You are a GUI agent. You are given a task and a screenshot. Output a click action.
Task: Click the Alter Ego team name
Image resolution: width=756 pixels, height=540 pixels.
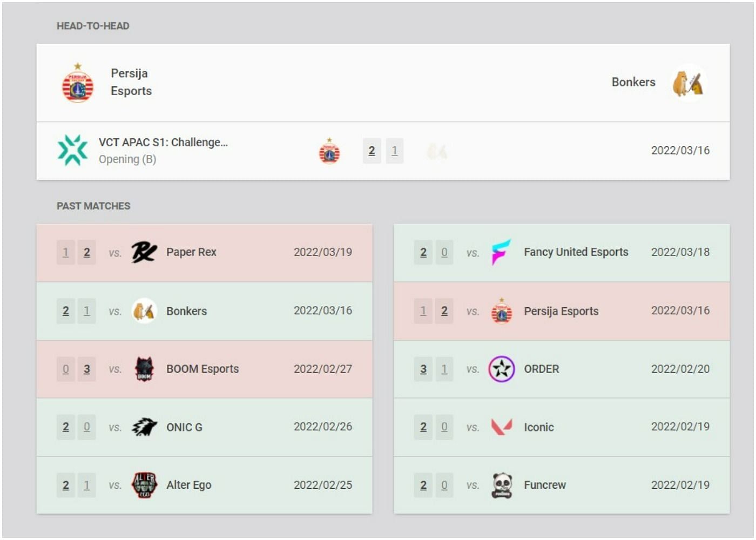click(188, 485)
